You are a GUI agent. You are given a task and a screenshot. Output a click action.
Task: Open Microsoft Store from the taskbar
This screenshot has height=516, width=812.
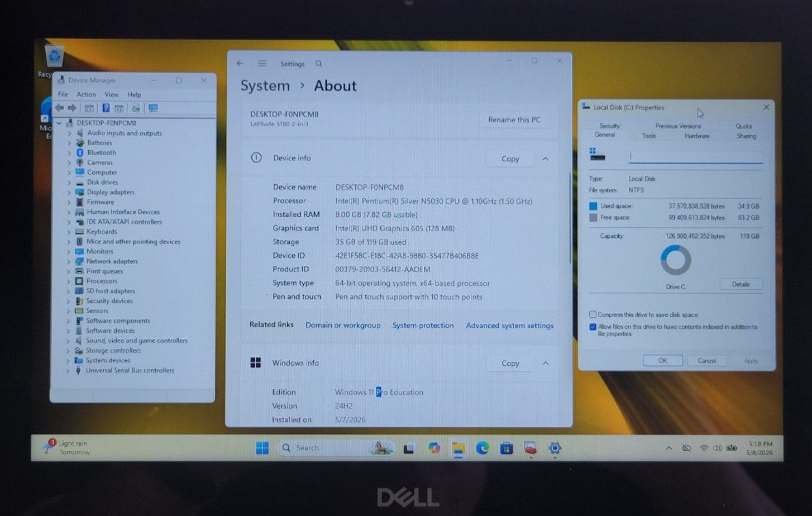pos(507,448)
